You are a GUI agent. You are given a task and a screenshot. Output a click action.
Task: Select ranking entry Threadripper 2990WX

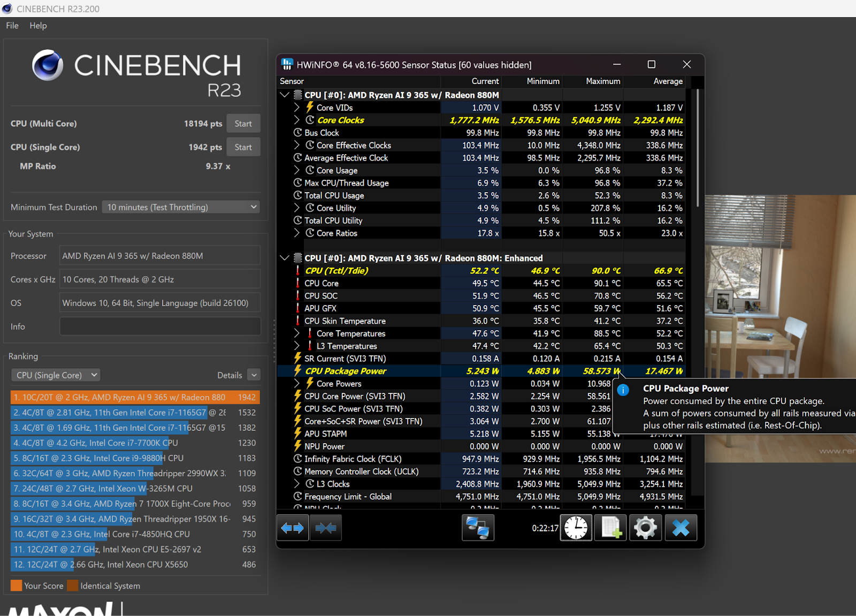(x=135, y=473)
